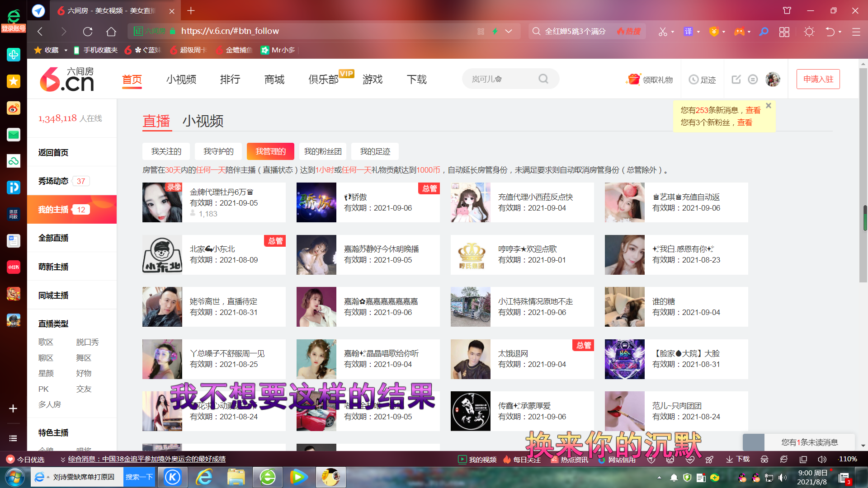The height and width of the screenshot is (488, 868).
Task: Open the 足迹 history link
Action: [x=703, y=80]
